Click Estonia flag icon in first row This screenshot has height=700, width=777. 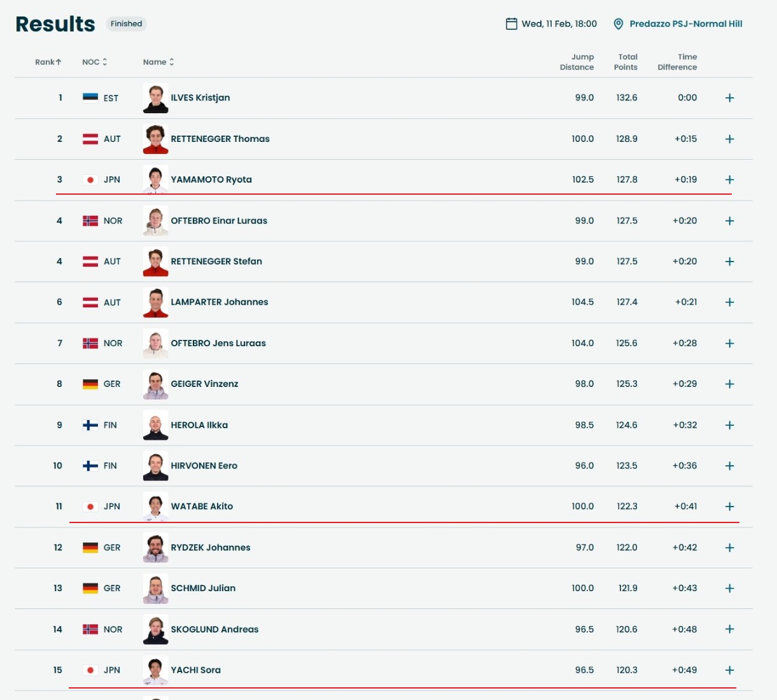(90, 98)
